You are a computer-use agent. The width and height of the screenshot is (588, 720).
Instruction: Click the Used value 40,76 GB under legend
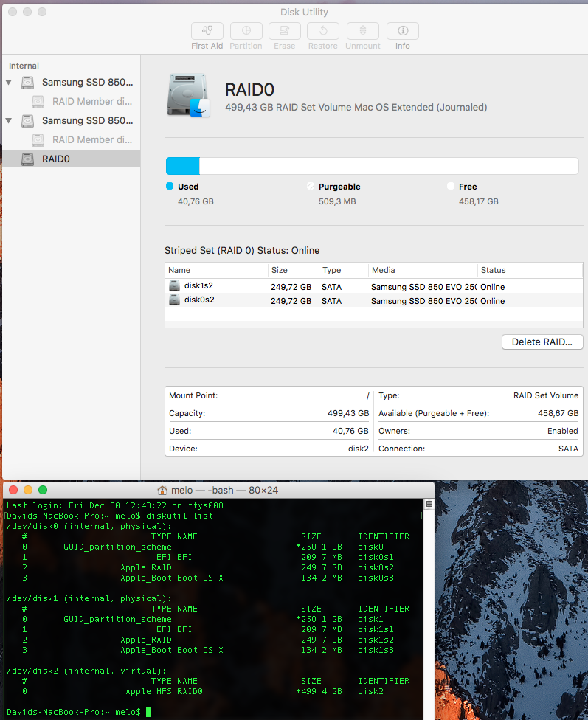coord(196,201)
